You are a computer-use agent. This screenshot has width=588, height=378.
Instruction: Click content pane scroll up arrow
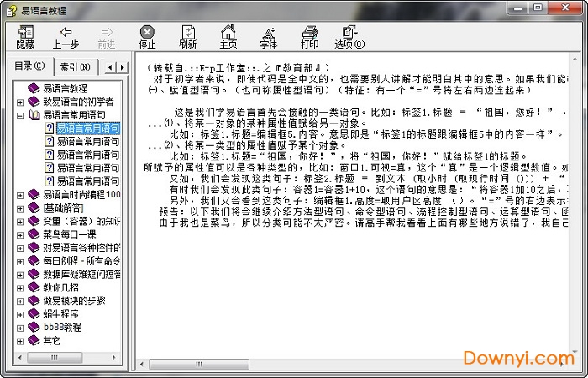tap(575, 60)
